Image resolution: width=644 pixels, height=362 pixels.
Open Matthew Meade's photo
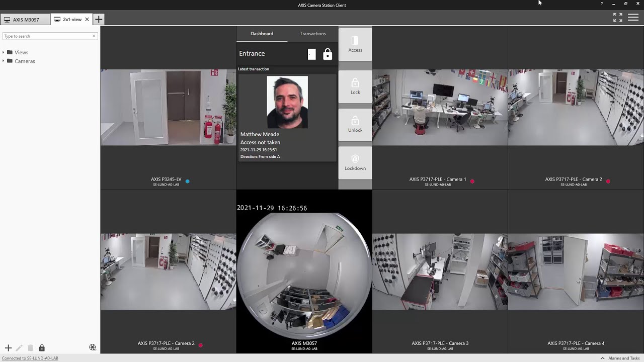287,102
